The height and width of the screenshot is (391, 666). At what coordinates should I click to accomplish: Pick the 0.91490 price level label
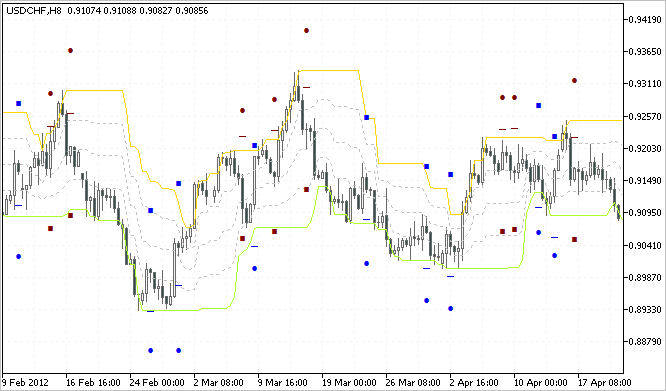coord(645,181)
